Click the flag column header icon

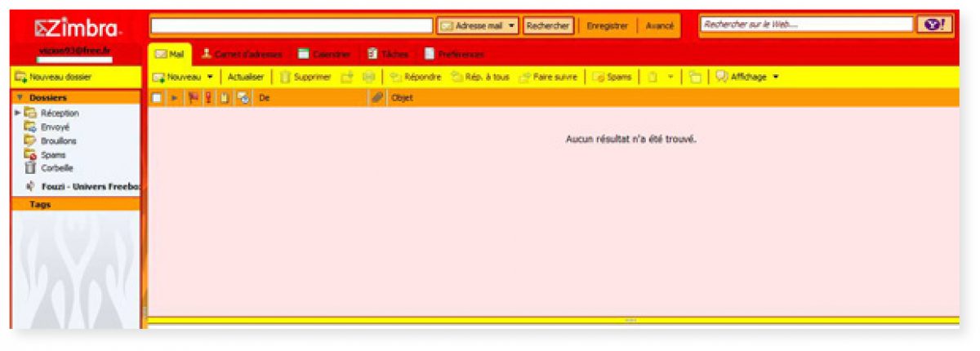tap(194, 98)
